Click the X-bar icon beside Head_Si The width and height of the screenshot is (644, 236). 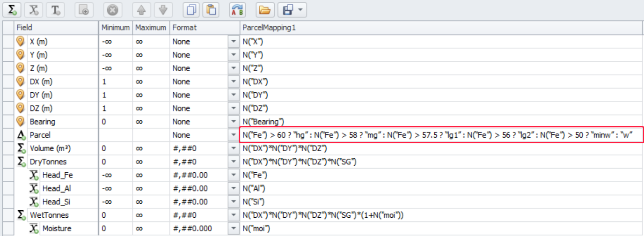34,202
